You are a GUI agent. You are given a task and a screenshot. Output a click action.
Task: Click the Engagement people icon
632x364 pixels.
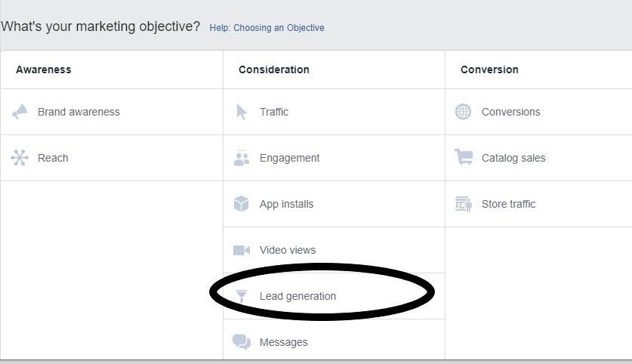tap(242, 158)
